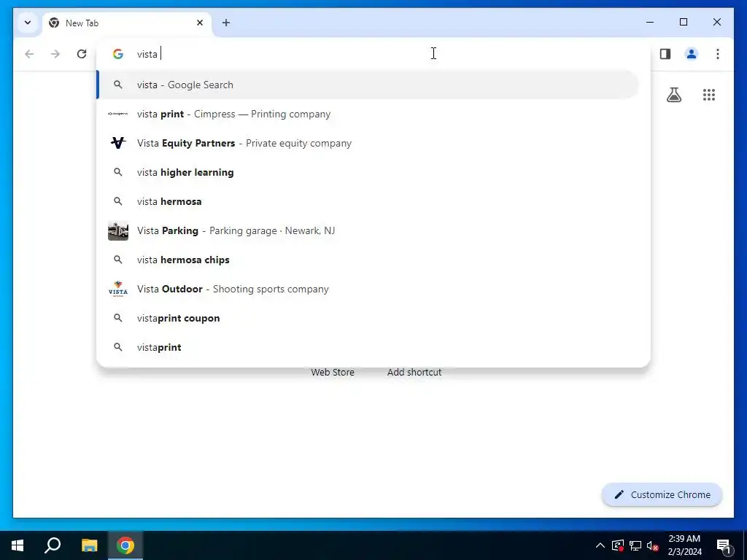The height and width of the screenshot is (560, 747).
Task: Open the Web Store shortcut
Action: click(x=333, y=373)
